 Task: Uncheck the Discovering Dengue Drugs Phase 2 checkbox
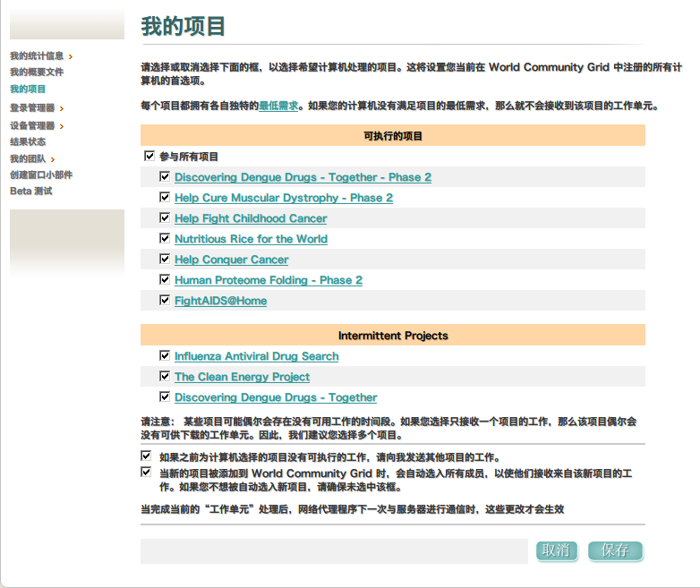[x=165, y=176]
